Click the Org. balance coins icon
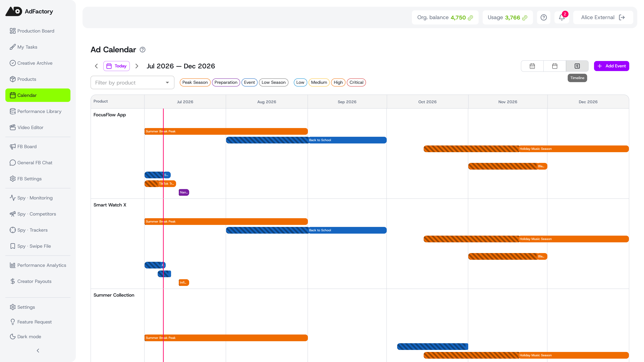 (470, 17)
